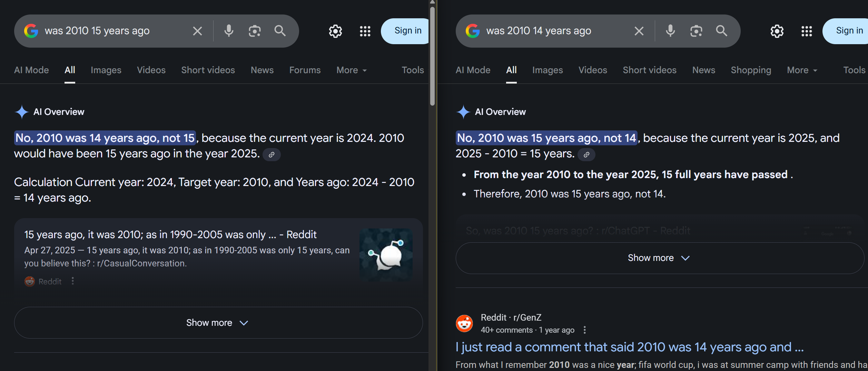
Task: Open Tools in right window
Action: (x=854, y=70)
